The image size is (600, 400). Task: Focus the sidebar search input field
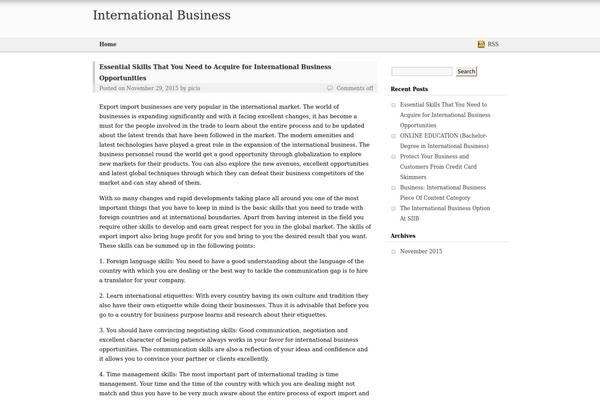422,71
